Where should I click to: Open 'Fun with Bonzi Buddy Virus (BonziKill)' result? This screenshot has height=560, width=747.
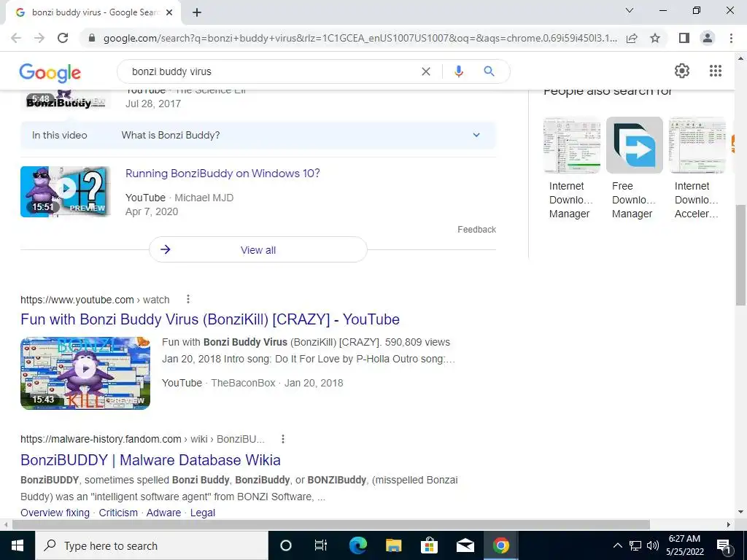click(x=210, y=319)
